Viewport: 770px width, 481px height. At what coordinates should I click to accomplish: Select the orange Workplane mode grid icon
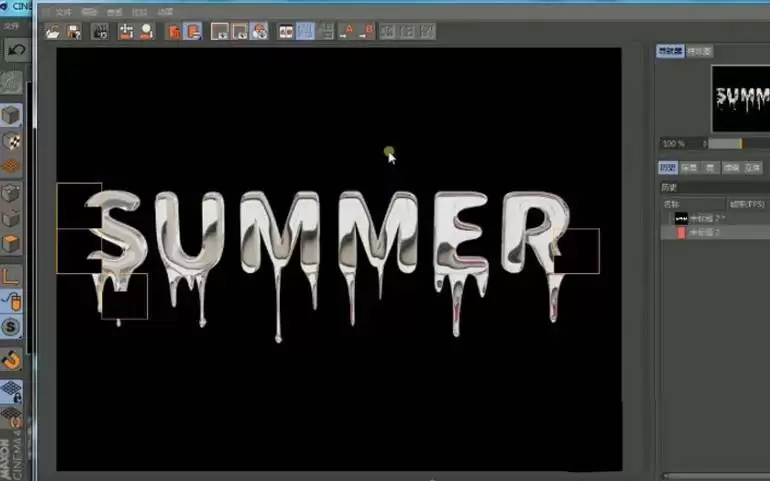click(11, 166)
